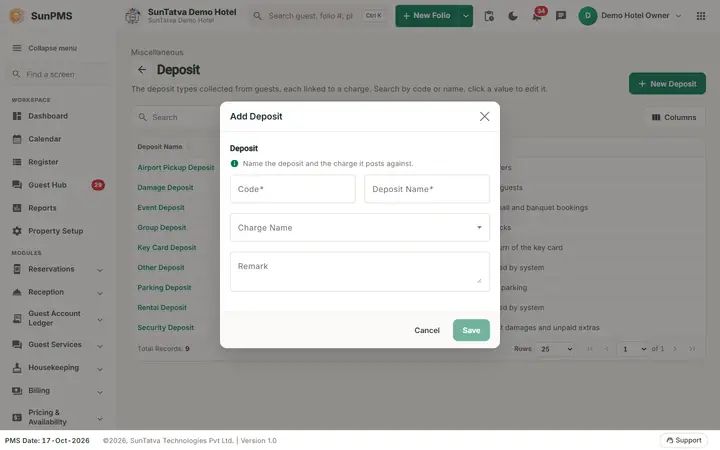Viewport: 720px width, 450px height.
Task: Open Register from the sidebar
Action: (x=43, y=162)
